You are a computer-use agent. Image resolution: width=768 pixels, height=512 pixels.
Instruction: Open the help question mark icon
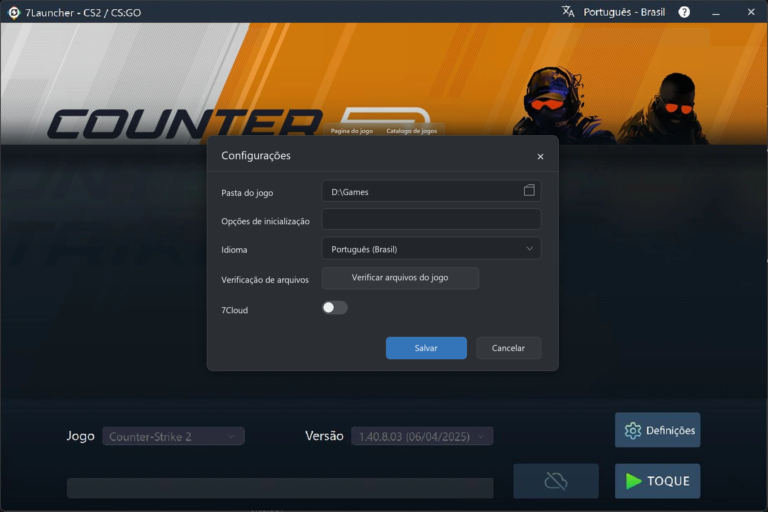click(x=684, y=12)
